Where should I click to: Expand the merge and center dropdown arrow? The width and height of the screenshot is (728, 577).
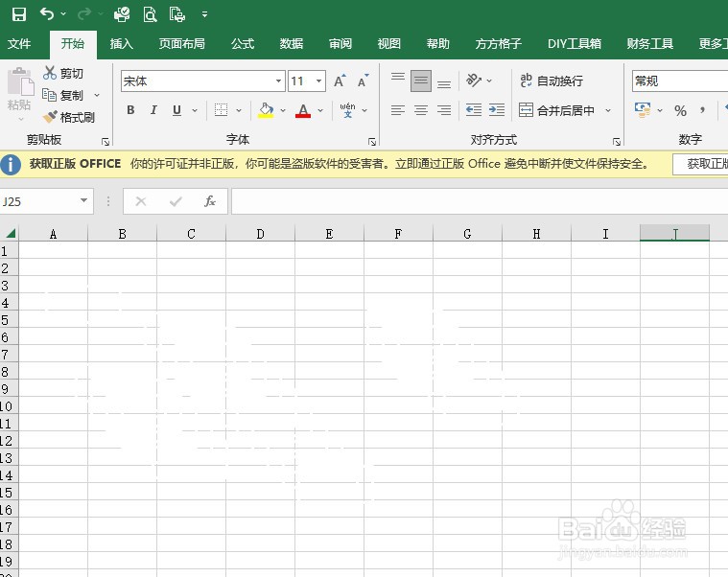click(x=608, y=110)
